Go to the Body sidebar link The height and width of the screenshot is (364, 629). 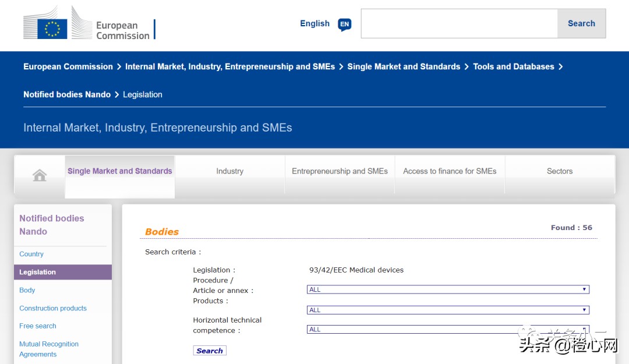click(27, 290)
